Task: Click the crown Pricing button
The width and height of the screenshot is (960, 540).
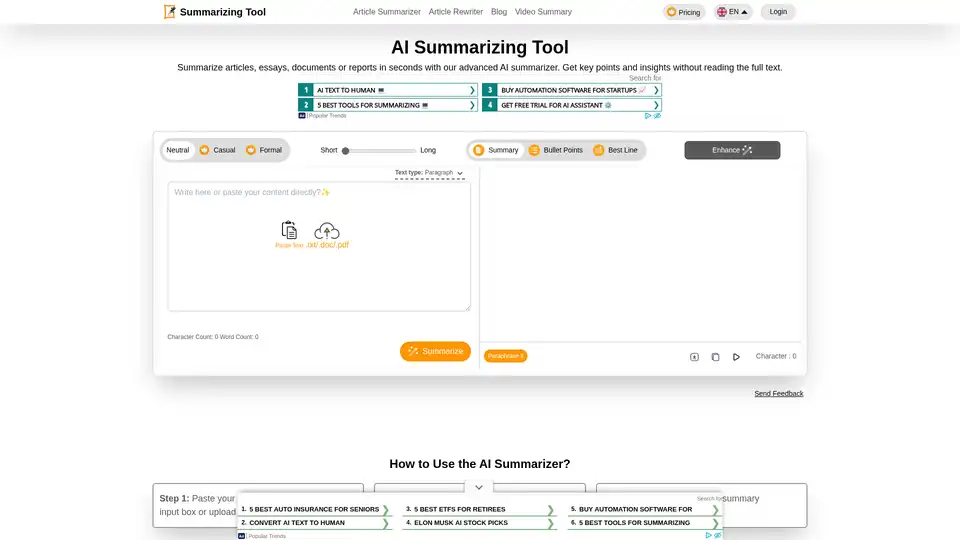Action: coord(684,12)
